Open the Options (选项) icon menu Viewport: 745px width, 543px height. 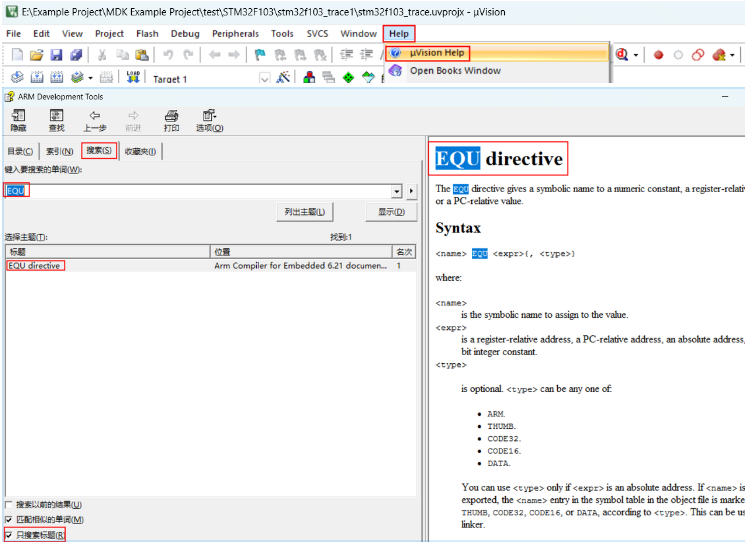pyautogui.click(x=209, y=116)
